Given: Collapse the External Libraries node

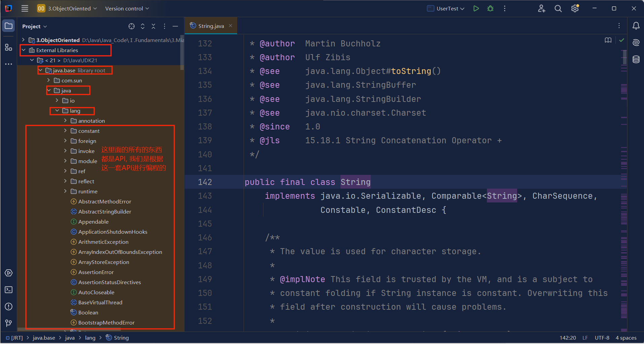Looking at the screenshot, I should [x=24, y=50].
